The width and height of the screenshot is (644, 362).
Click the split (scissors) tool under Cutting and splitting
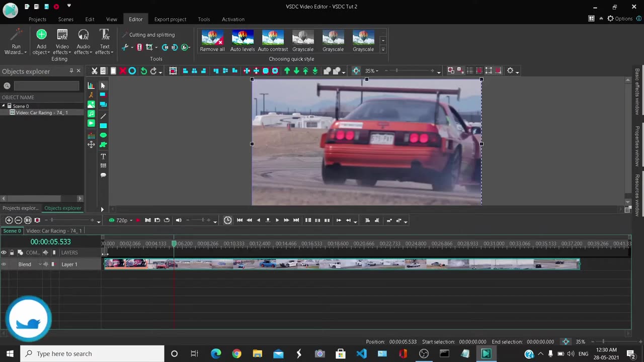point(125,47)
